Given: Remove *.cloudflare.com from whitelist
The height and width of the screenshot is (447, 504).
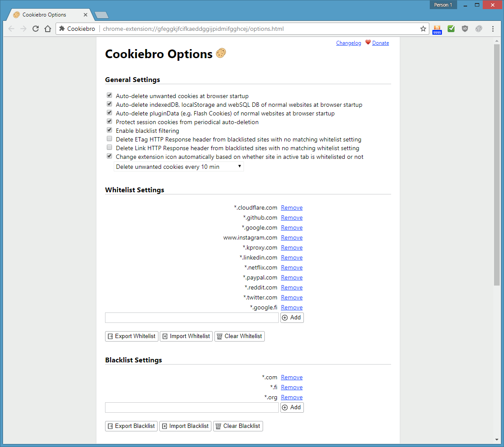Looking at the screenshot, I should [x=292, y=207].
